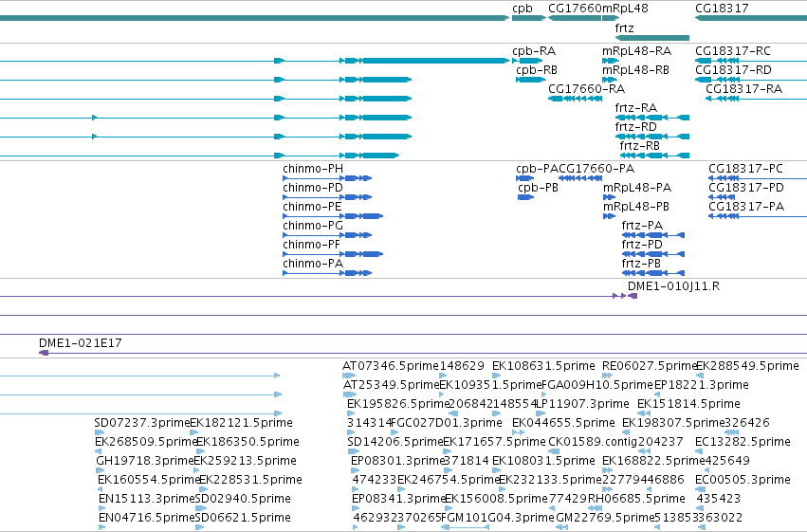Viewport: 807px width, 532px height.
Task: Click the chinmo-PG CDS label
Action: [313, 226]
